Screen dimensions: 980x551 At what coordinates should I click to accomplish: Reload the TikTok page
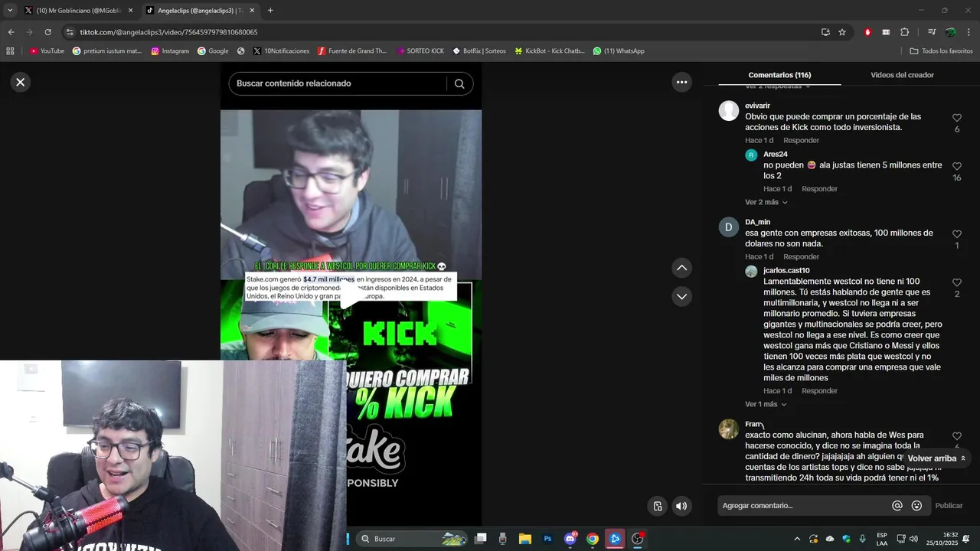(47, 32)
